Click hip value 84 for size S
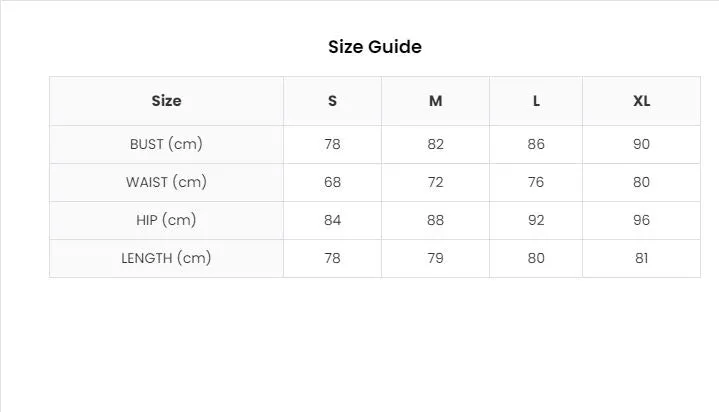 (x=332, y=221)
